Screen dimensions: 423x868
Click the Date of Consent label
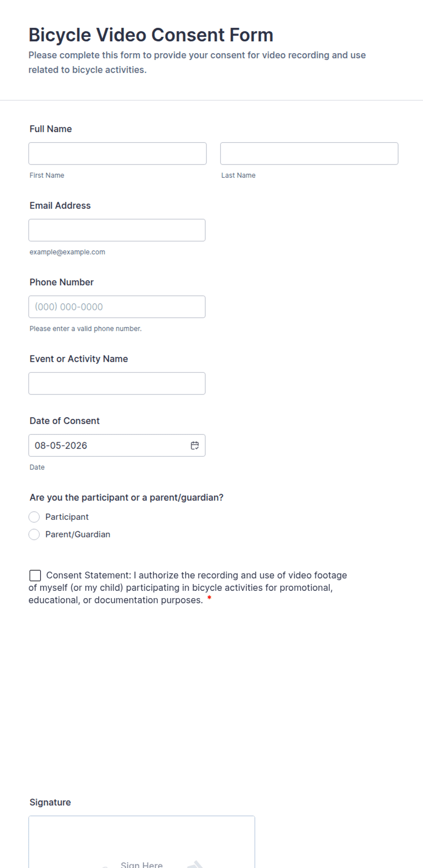coord(65,421)
